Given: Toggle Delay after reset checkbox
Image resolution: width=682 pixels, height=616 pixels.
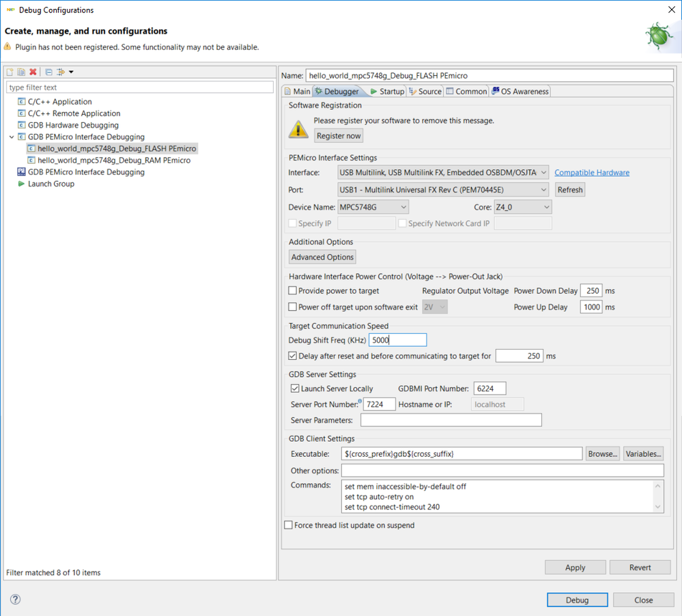Looking at the screenshot, I should click(x=293, y=356).
